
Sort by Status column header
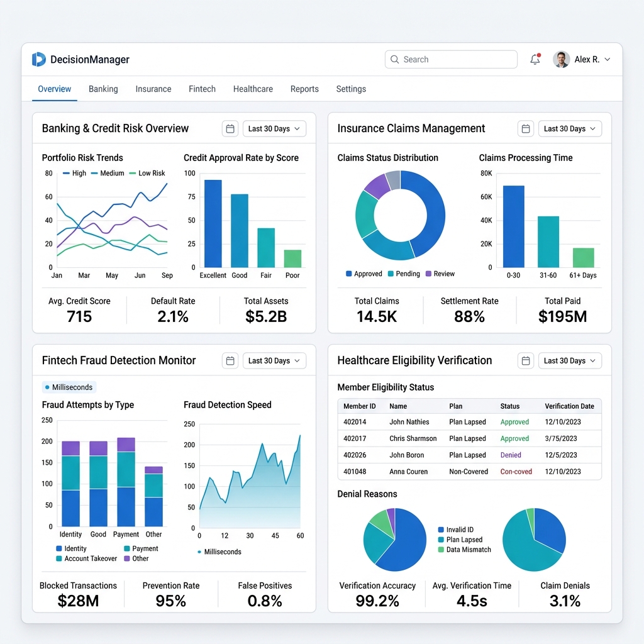[x=509, y=406]
